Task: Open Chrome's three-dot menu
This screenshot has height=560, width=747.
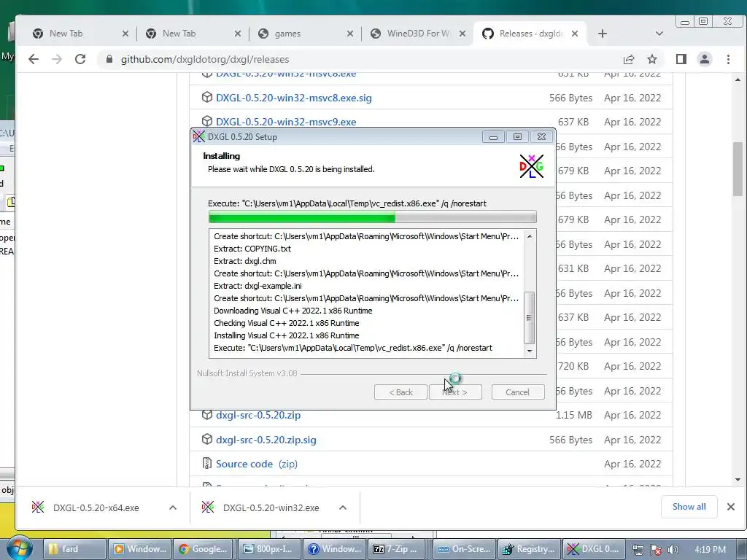Action: (x=728, y=59)
